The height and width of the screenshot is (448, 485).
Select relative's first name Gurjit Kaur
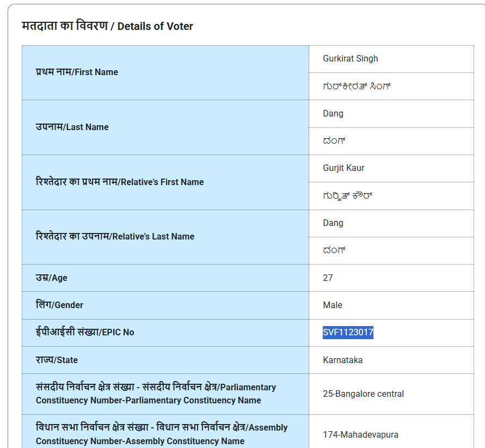[x=343, y=168]
